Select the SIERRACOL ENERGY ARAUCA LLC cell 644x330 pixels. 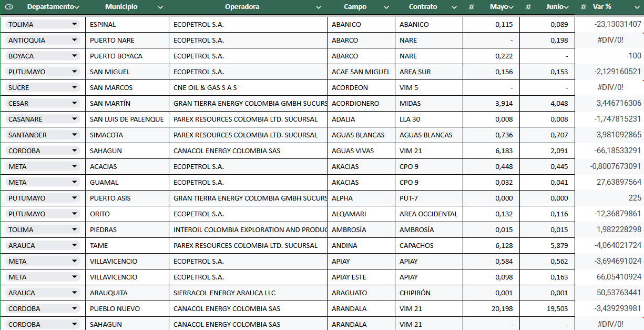point(248,293)
